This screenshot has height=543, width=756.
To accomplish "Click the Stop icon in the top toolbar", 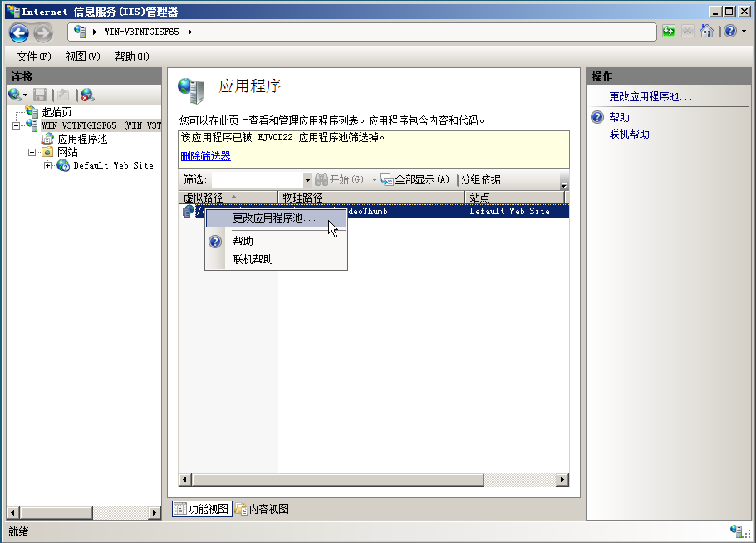I will [688, 32].
